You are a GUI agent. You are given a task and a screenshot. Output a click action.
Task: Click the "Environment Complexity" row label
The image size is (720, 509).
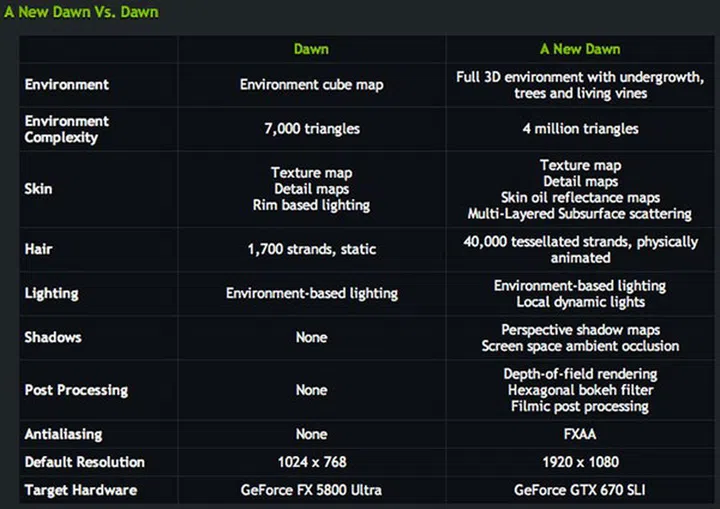[67, 129]
